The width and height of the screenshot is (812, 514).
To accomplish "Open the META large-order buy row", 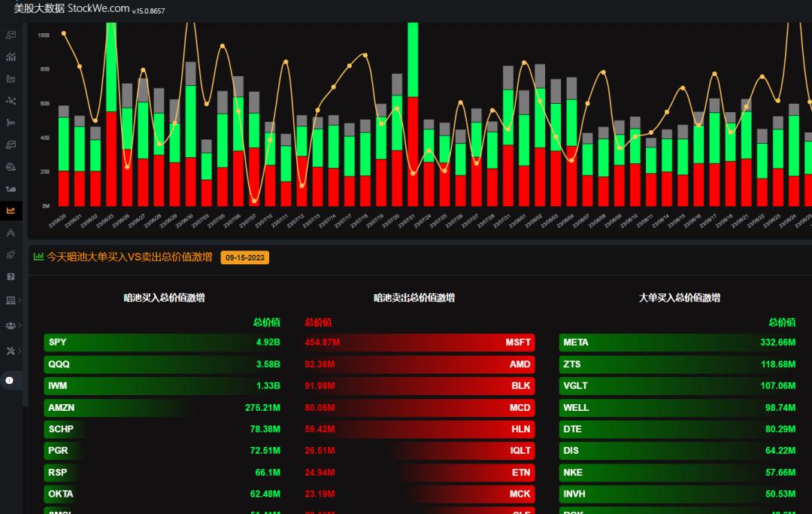I will click(x=679, y=342).
